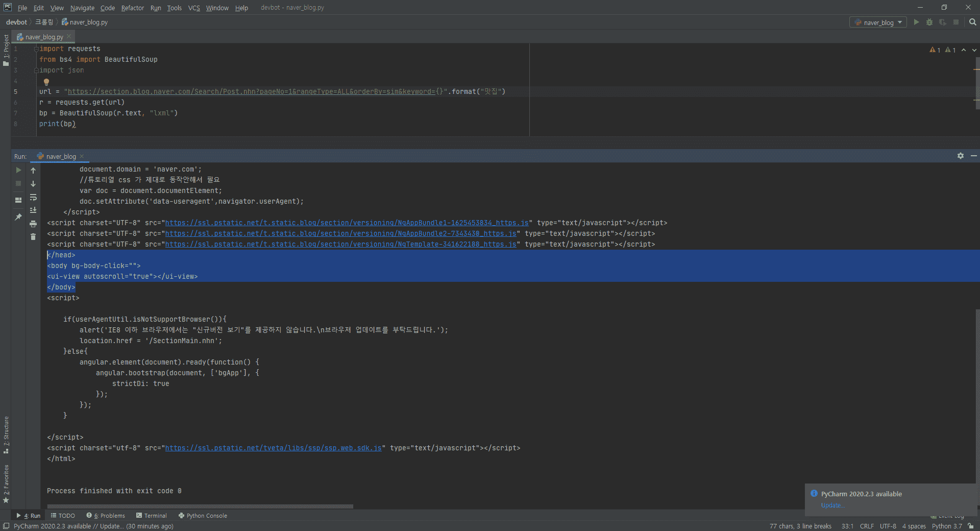Click the naver search URL in editor
The width and height of the screenshot is (980, 531).
click(252, 91)
